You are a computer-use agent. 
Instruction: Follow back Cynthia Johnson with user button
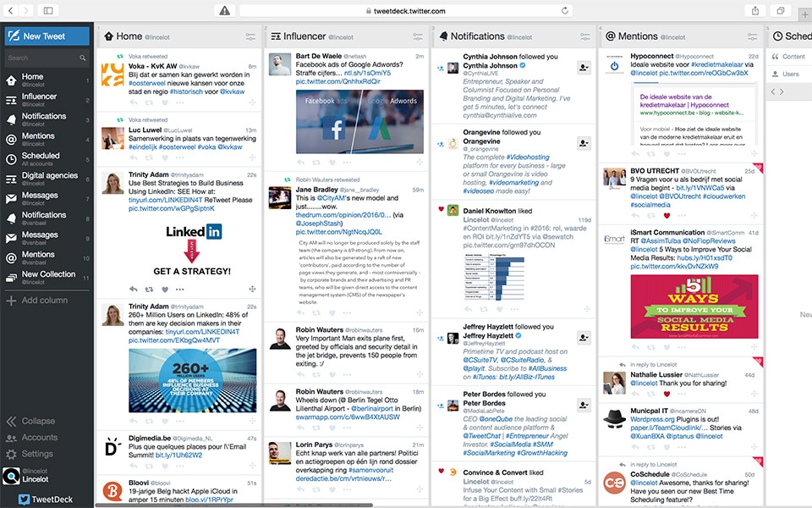tap(584, 68)
